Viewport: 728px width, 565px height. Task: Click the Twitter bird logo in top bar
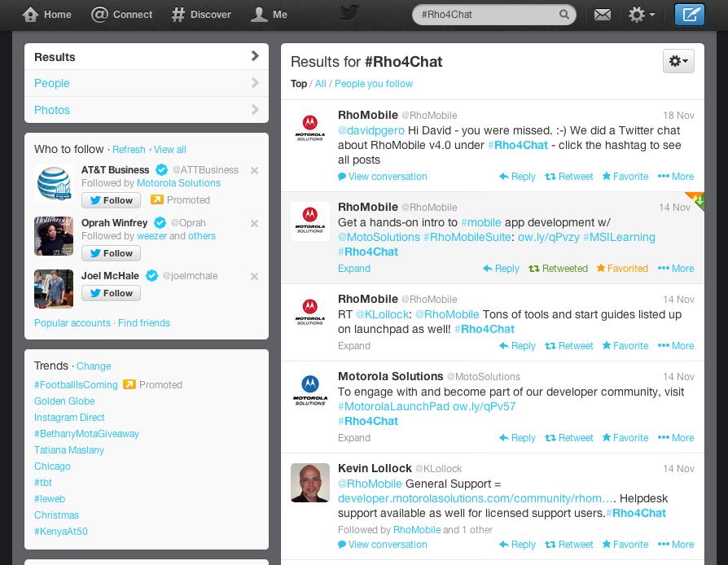[x=349, y=12]
